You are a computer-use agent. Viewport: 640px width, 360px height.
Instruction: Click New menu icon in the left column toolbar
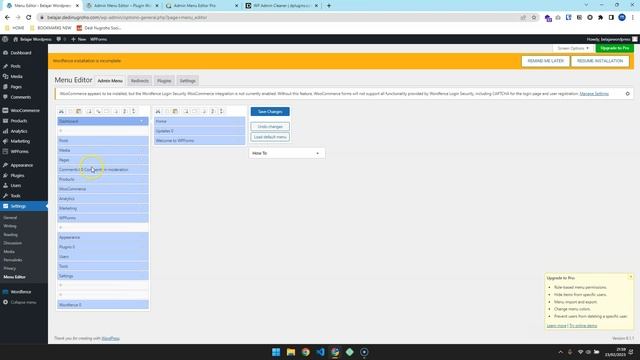pyautogui.click(x=89, y=111)
